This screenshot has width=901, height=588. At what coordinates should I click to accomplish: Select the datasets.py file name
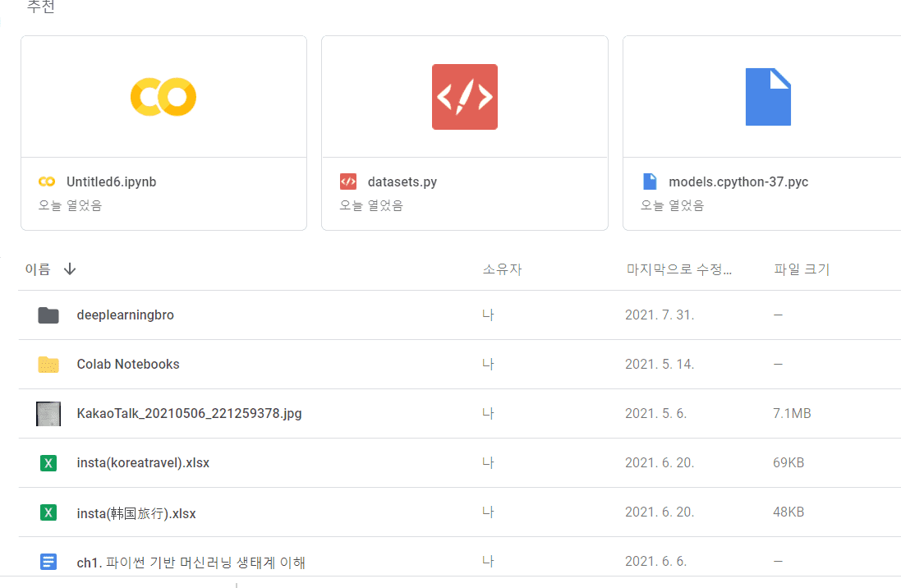click(402, 181)
